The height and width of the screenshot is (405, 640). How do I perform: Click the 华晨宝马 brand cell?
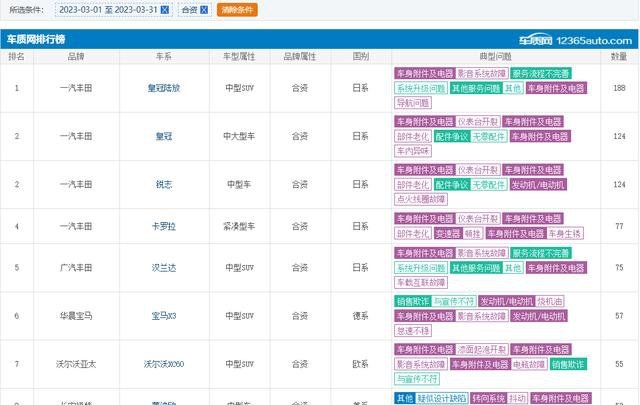76,316
